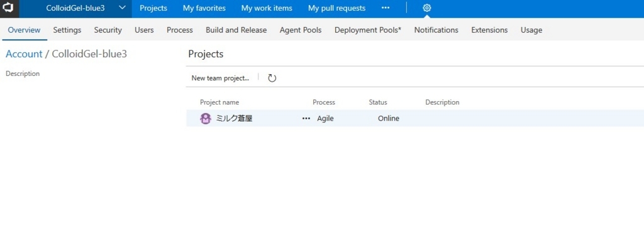
Task: Switch to the Process tab
Action: pyautogui.click(x=179, y=30)
